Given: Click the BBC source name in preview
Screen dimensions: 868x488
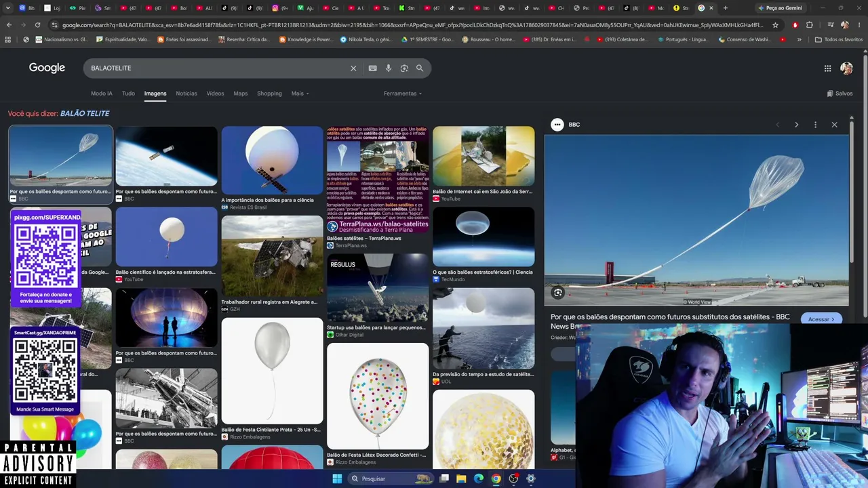Looking at the screenshot, I should pos(574,125).
